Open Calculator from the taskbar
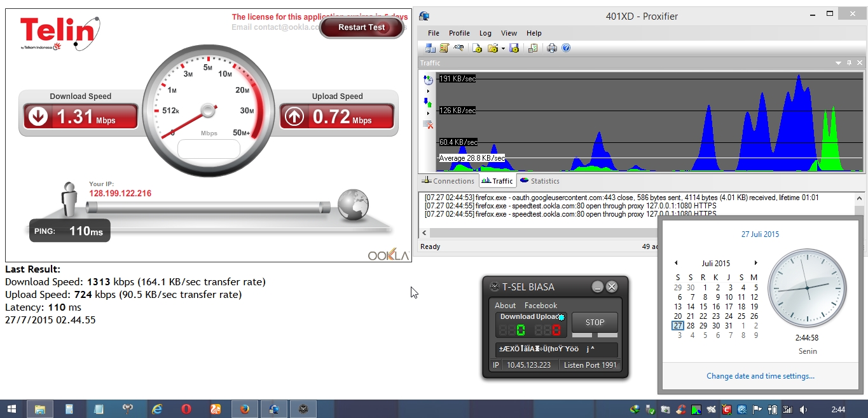868x418 pixels. [69, 409]
